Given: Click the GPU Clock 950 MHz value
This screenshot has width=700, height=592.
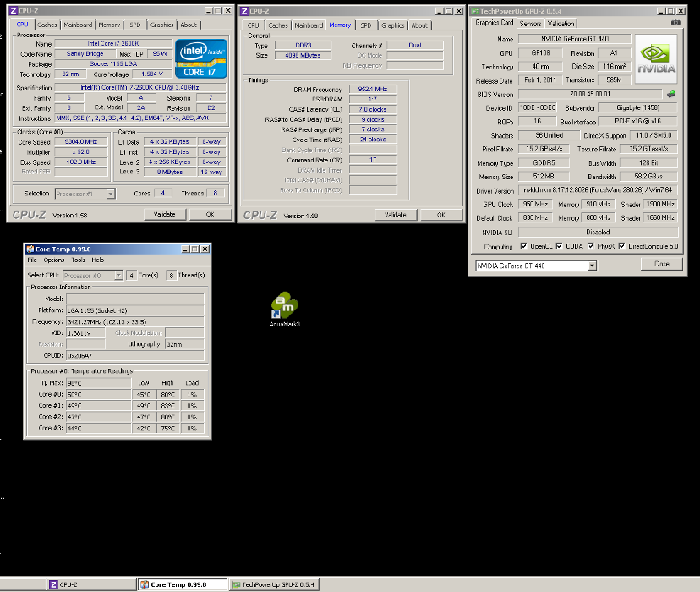Looking at the screenshot, I should pos(535,204).
